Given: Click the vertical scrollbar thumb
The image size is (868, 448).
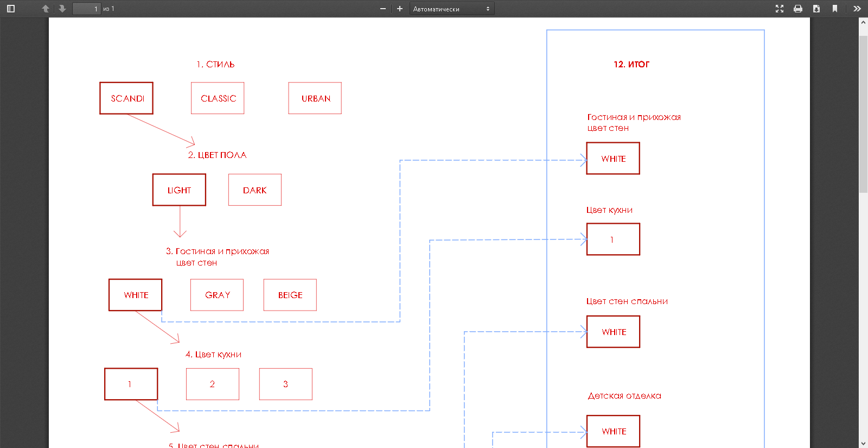Looking at the screenshot, I should tap(863, 114).
